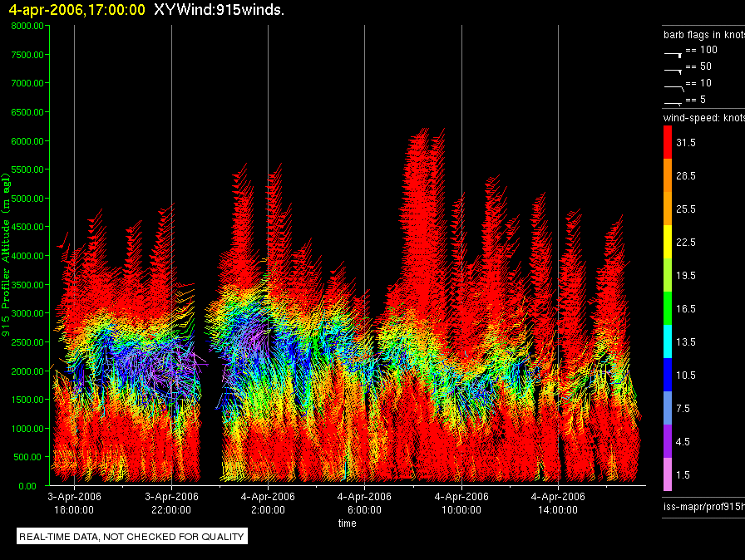Click the purple 4.5 knots swatch
This screenshot has width=745, height=560.
[668, 441]
